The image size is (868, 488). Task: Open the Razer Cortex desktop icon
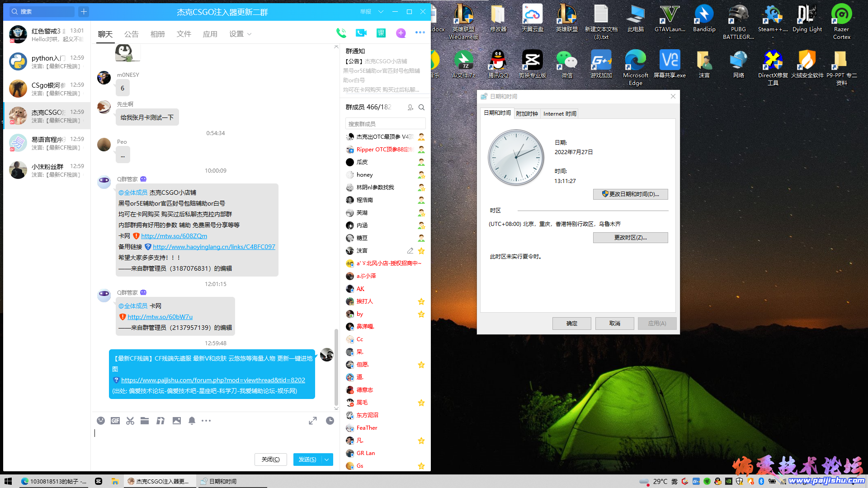pyautogui.click(x=841, y=22)
